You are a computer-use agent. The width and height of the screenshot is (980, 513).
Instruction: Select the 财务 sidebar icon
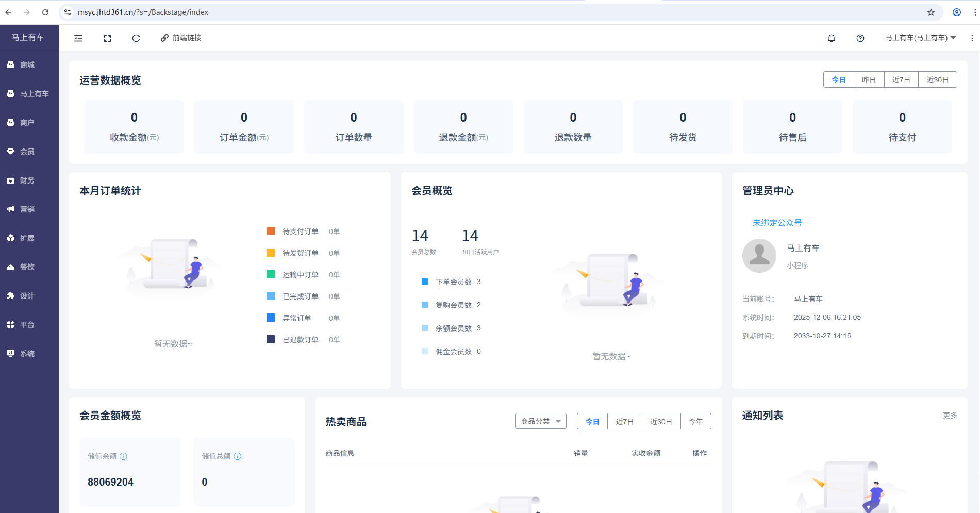27,180
